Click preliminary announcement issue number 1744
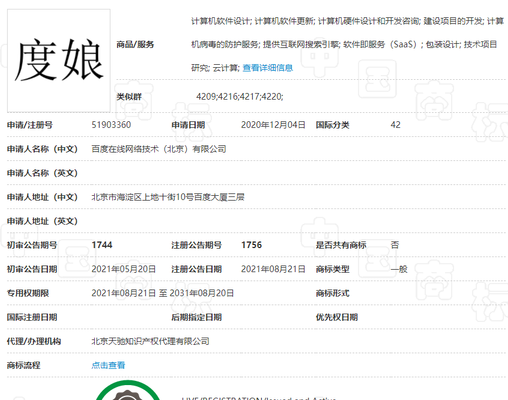 (102, 245)
